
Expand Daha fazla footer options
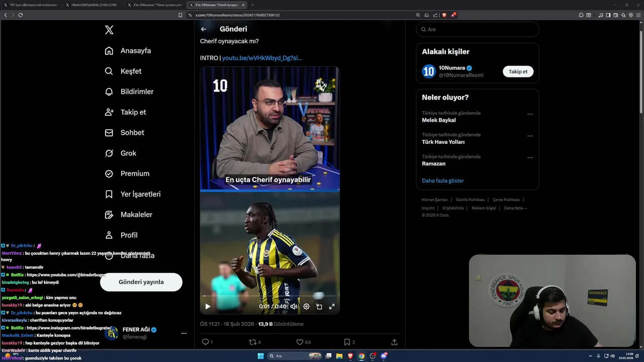(516, 208)
